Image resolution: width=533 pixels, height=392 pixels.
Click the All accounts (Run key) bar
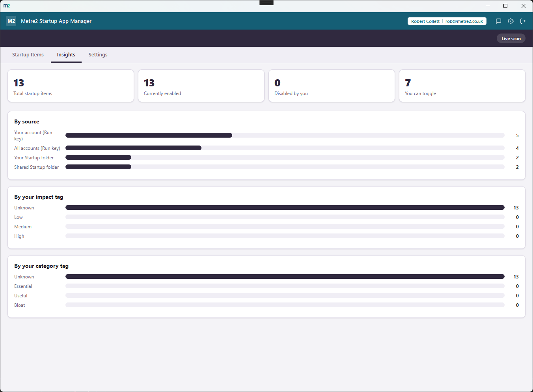pyautogui.click(x=285, y=148)
